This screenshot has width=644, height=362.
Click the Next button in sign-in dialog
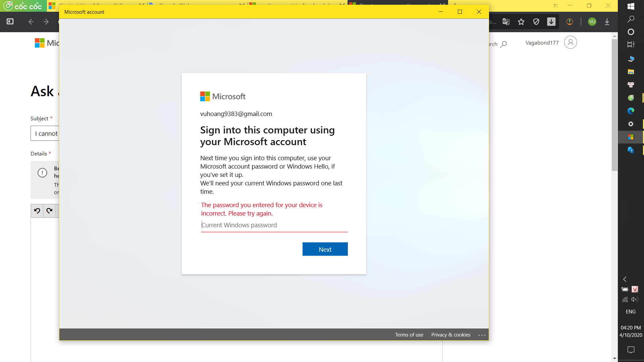click(x=325, y=249)
